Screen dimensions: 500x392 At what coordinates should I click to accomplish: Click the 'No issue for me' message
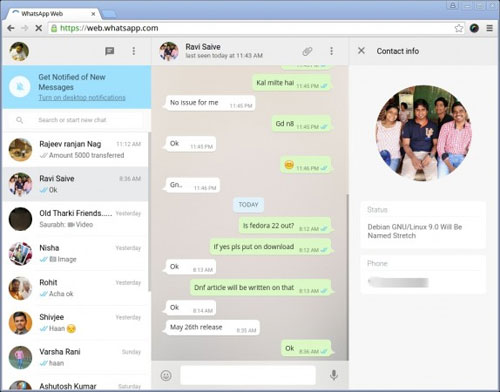coord(210,103)
